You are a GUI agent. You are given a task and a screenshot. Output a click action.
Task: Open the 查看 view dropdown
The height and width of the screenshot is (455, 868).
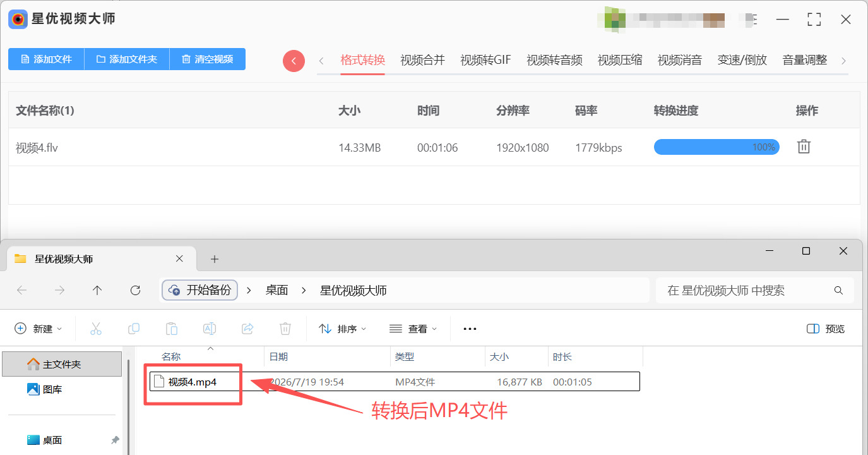pyautogui.click(x=413, y=329)
